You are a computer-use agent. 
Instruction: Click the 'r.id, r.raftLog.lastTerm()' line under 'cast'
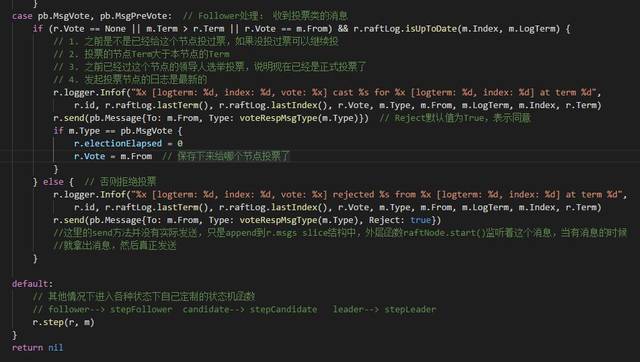click(x=338, y=105)
